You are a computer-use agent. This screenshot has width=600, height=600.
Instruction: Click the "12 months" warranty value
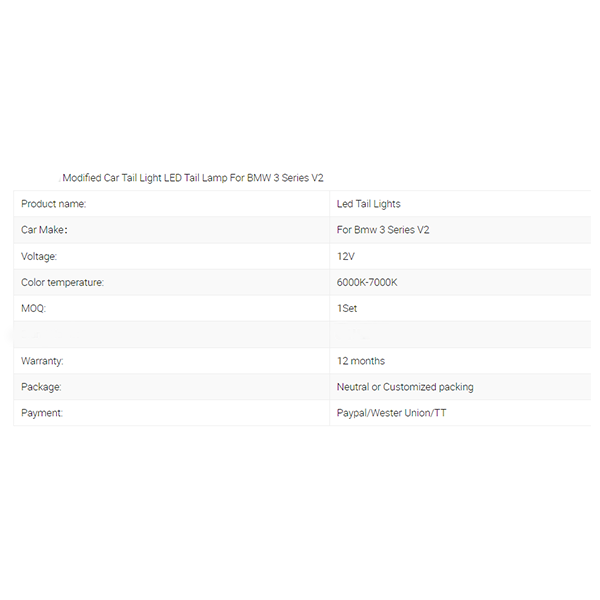coord(361,361)
